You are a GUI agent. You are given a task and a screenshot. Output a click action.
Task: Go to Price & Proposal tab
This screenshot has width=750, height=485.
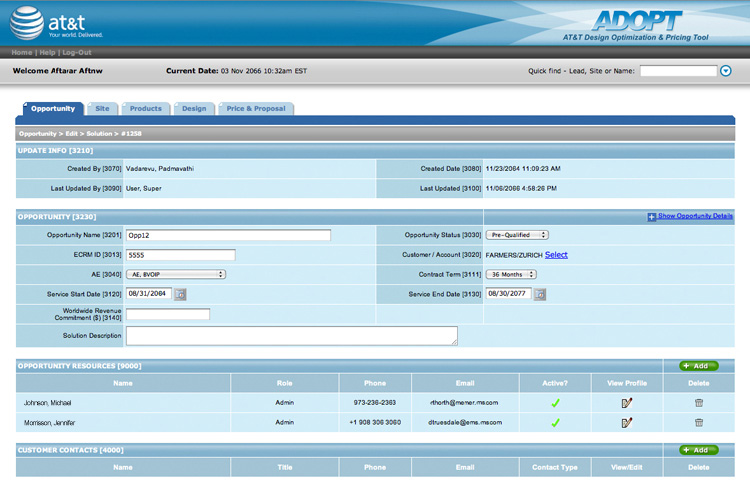click(256, 109)
